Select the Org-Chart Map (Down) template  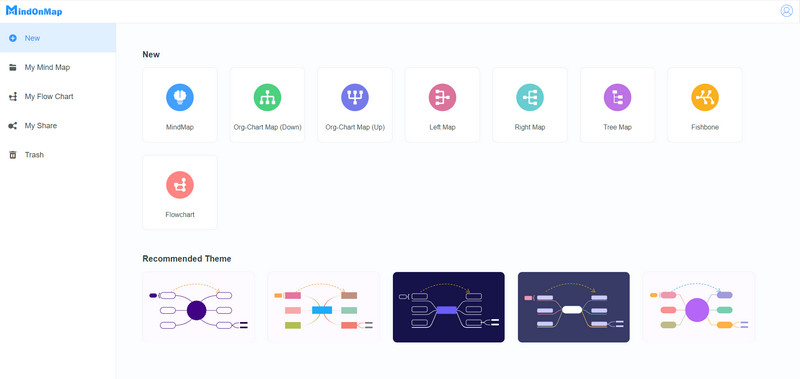click(x=267, y=105)
